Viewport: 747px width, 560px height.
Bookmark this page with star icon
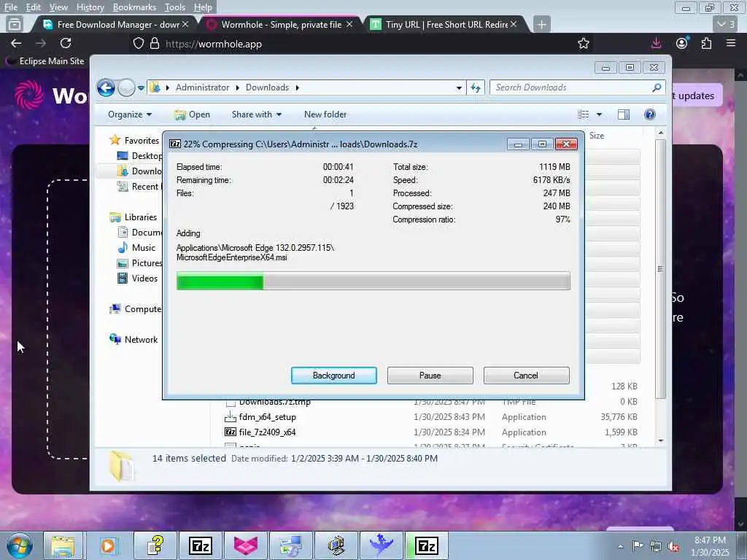point(583,43)
